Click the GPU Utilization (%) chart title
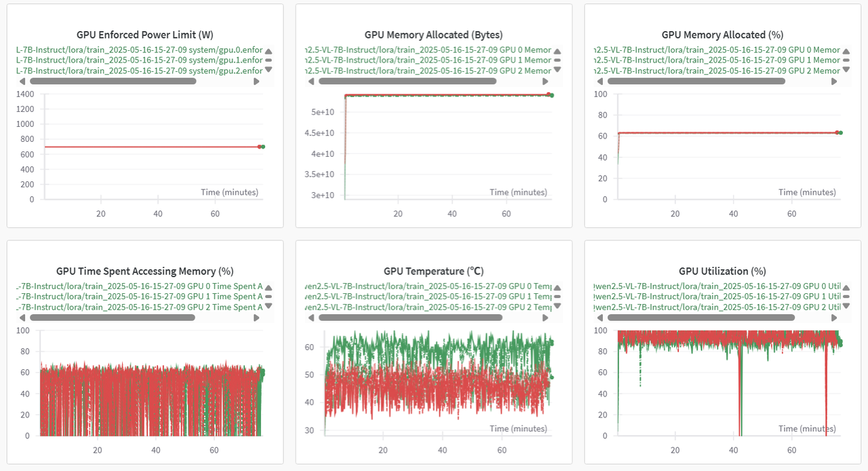 coord(722,271)
